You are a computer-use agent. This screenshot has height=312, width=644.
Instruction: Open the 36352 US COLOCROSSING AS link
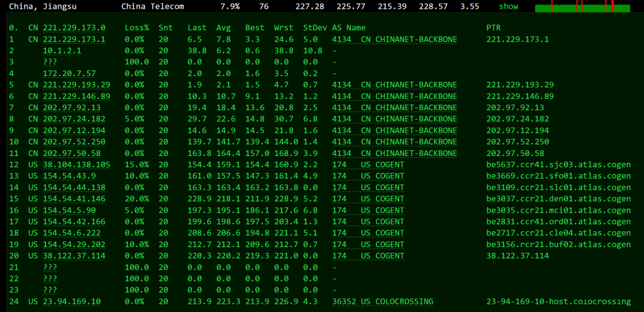tap(382, 302)
